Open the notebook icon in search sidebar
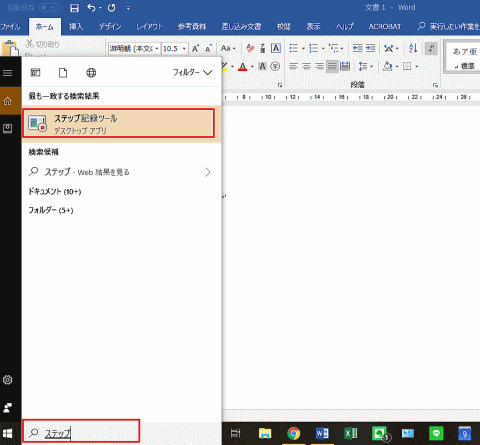The height and width of the screenshot is (445, 480). pos(8,128)
